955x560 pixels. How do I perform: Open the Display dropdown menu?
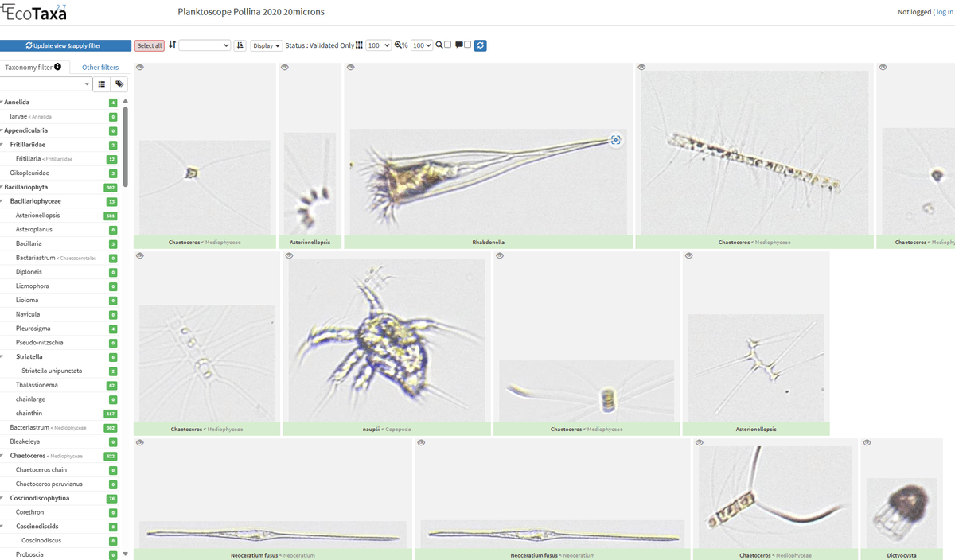[x=267, y=45]
